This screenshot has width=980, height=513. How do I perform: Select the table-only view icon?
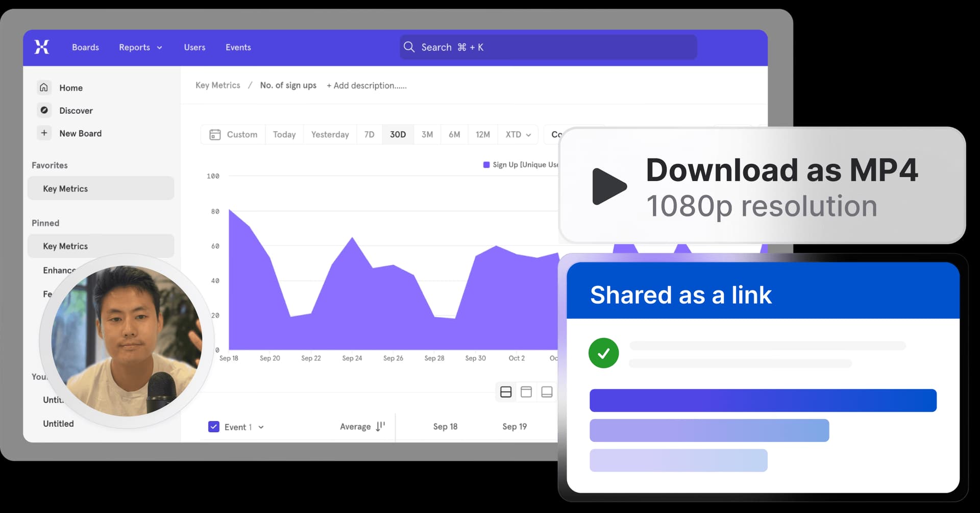click(x=547, y=392)
